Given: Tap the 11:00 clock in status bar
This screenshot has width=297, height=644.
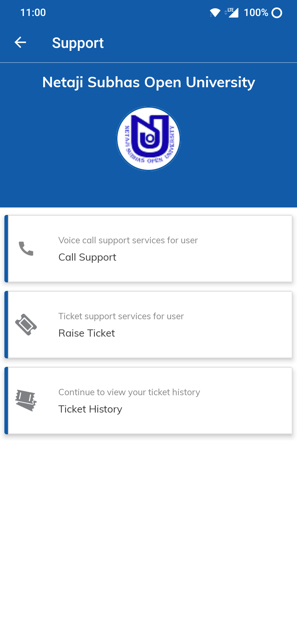Looking at the screenshot, I should click(x=33, y=13).
